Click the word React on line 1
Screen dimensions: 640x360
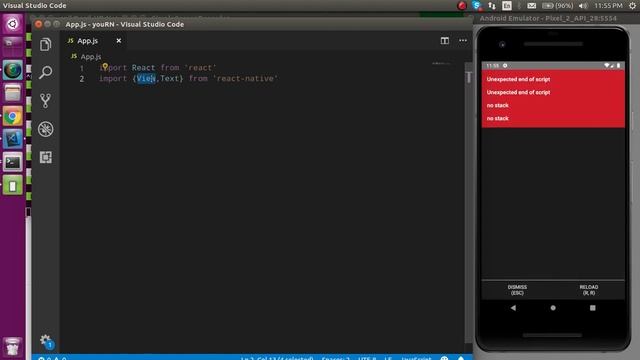[x=143, y=68]
